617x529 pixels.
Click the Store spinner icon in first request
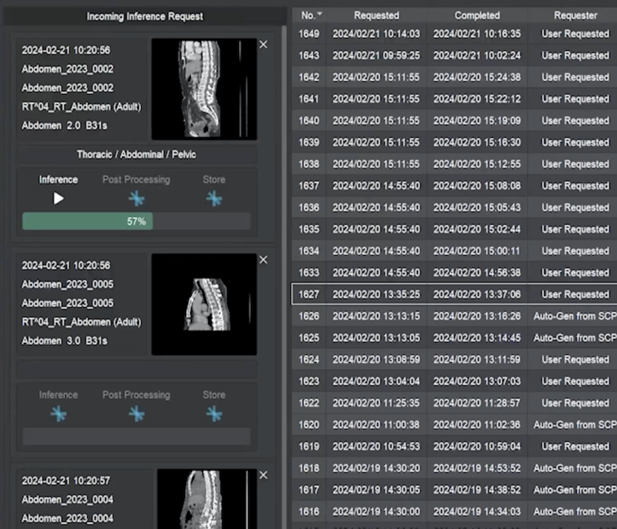(214, 198)
